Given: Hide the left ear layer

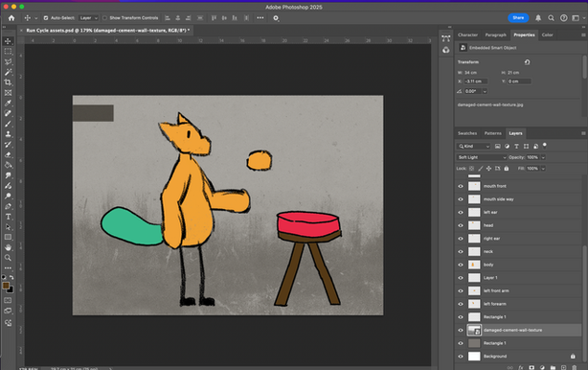Looking at the screenshot, I should pyautogui.click(x=461, y=213).
